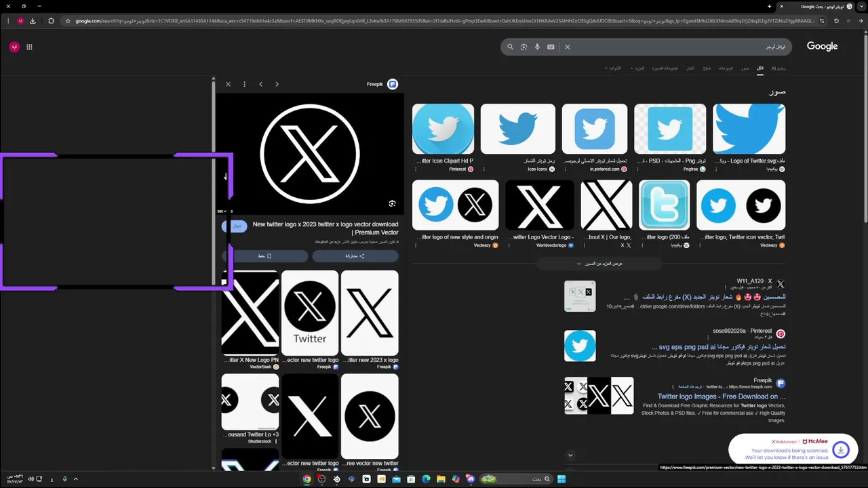868x488 pixels.
Task: Switch to the Images results tab
Action: (745, 68)
